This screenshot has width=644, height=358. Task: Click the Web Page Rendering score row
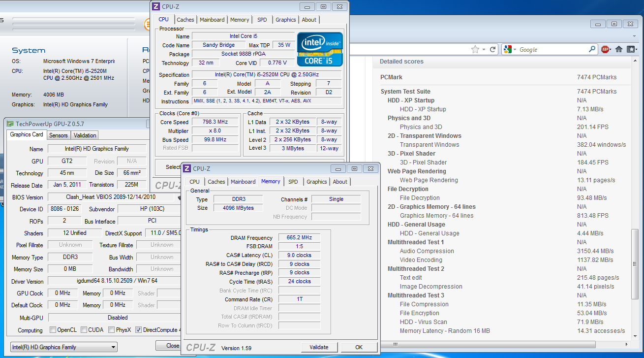click(x=506, y=180)
